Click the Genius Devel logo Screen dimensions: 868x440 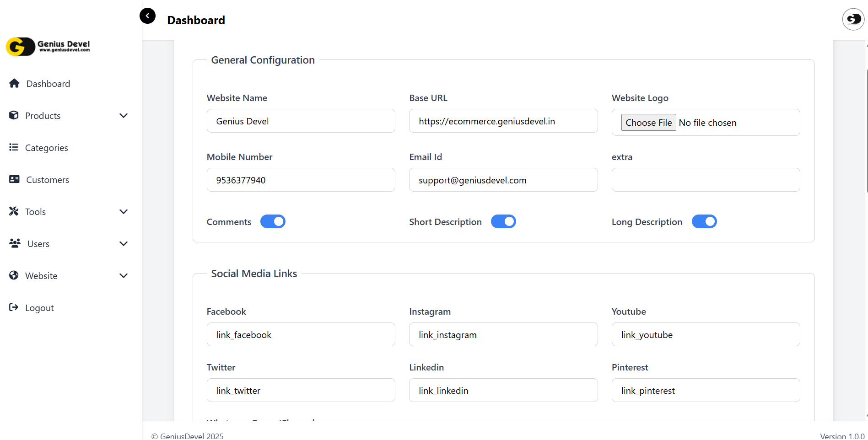coord(48,46)
